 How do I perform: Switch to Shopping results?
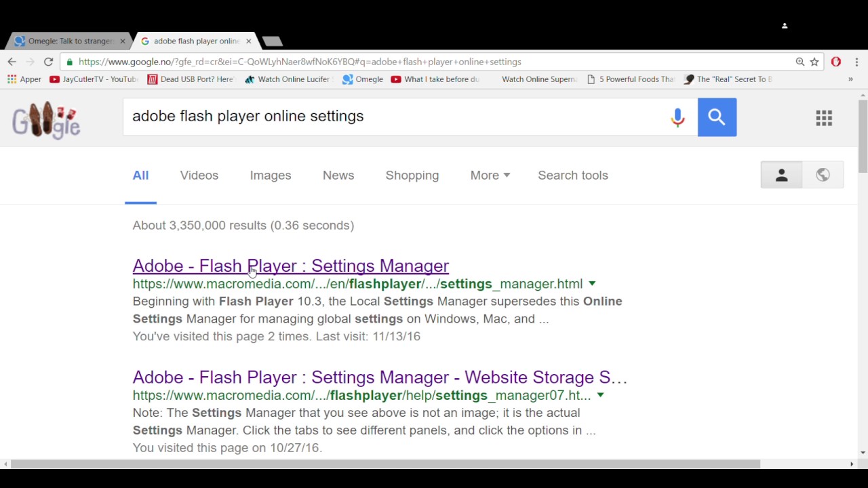point(412,176)
